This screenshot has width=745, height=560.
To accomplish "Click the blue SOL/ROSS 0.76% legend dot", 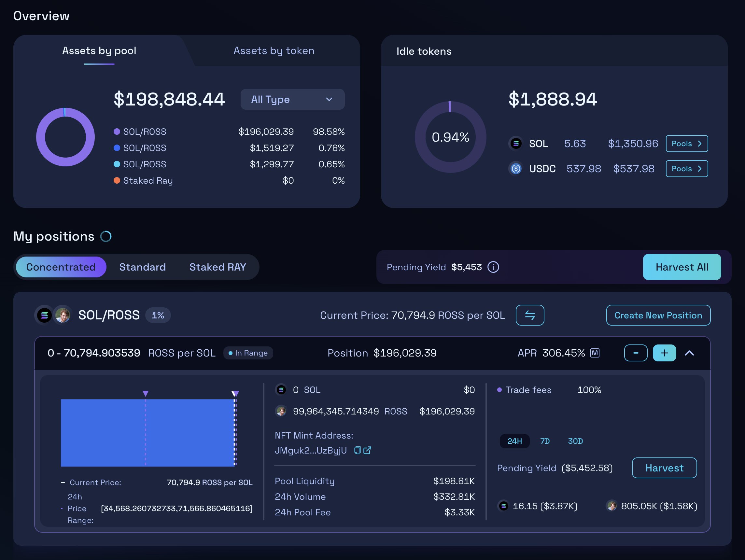I will pos(117,148).
